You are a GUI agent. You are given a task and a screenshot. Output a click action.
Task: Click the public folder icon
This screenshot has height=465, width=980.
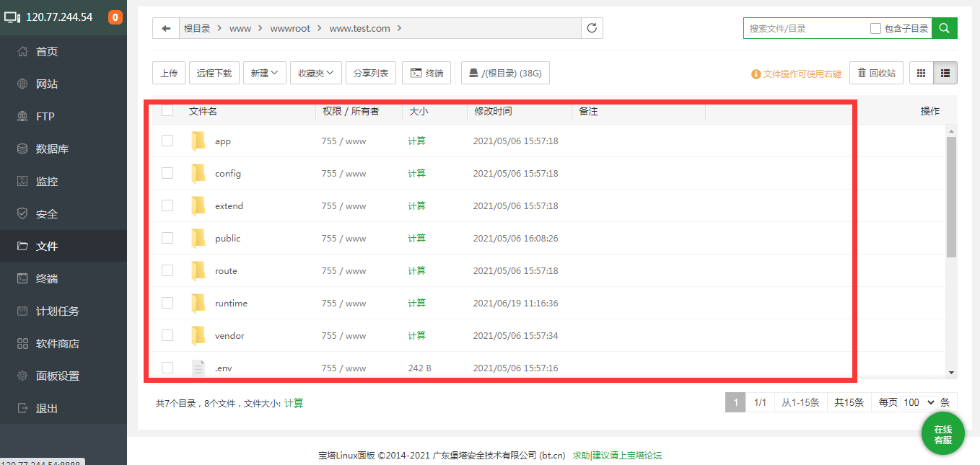click(x=198, y=238)
